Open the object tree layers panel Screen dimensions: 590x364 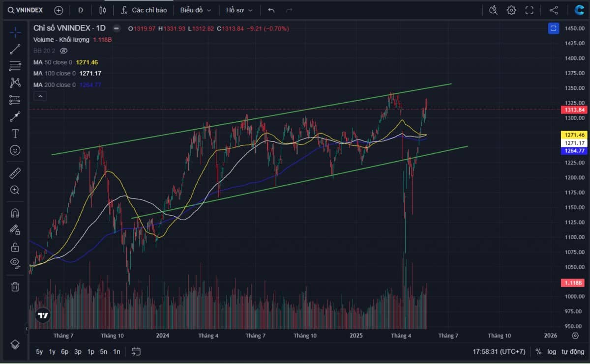pos(15,344)
